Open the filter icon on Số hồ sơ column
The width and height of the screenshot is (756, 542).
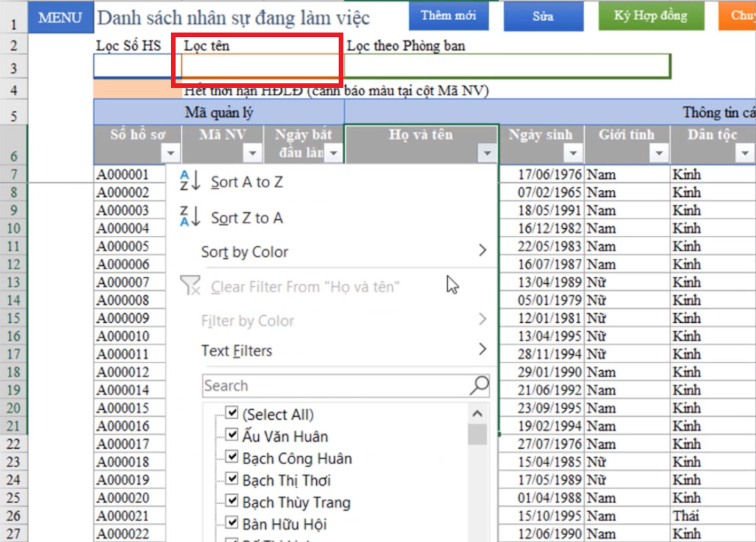coord(171,153)
